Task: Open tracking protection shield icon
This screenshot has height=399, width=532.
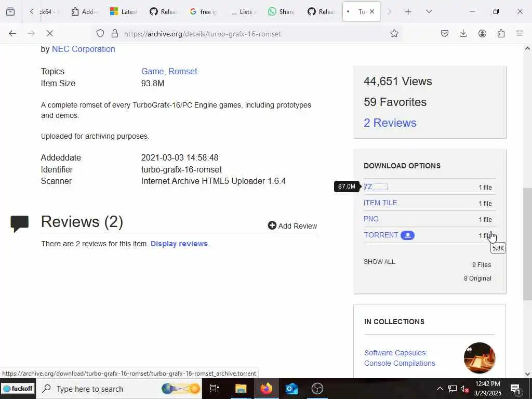Action: pos(100,33)
